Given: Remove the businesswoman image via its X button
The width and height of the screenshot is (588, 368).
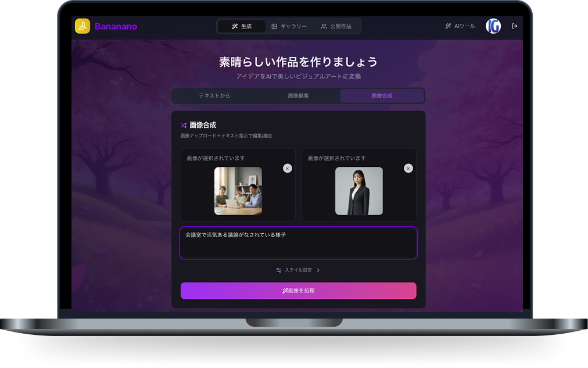Looking at the screenshot, I should click(408, 168).
